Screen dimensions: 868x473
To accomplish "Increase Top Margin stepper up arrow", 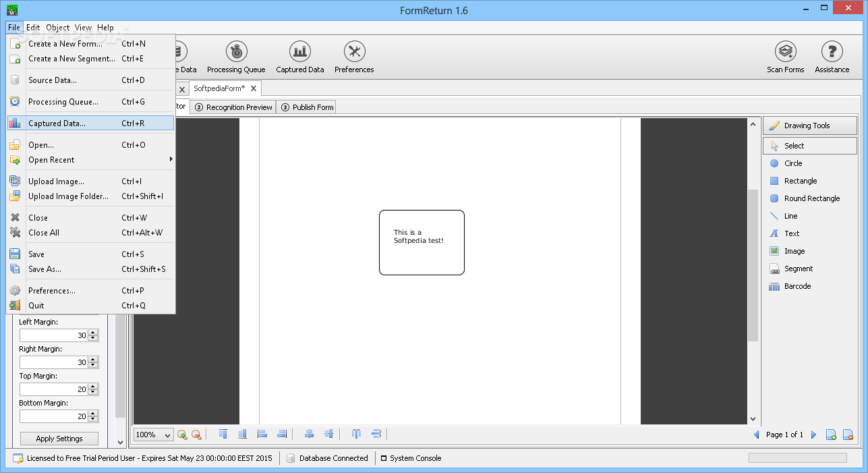I will (x=93, y=387).
